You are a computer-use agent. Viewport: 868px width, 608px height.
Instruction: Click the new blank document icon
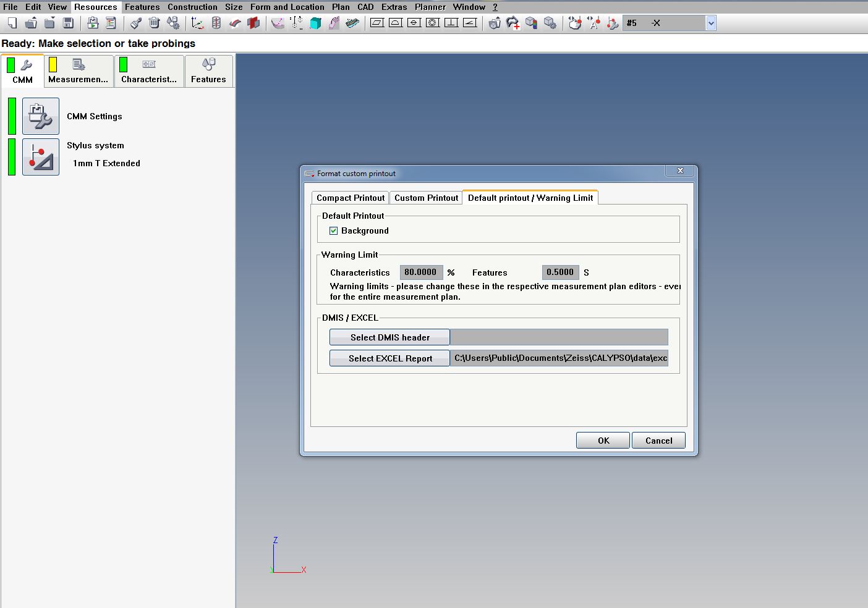(12, 23)
